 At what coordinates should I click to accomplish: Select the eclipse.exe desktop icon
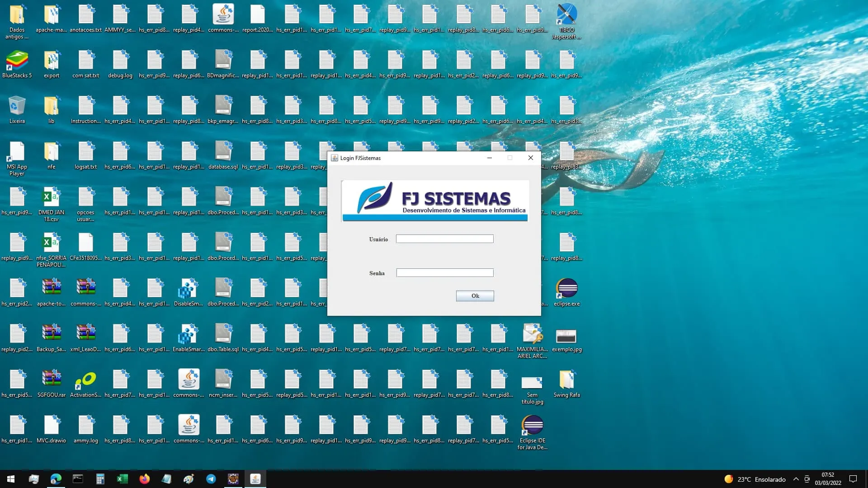point(566,292)
